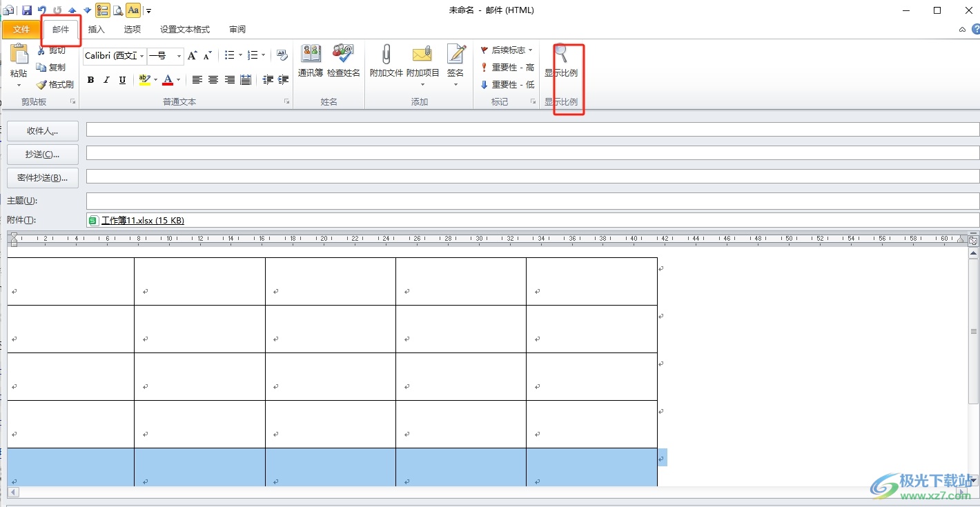Clear all formatting with the eraser icon
Screen dimensions: 980x507
282,56
